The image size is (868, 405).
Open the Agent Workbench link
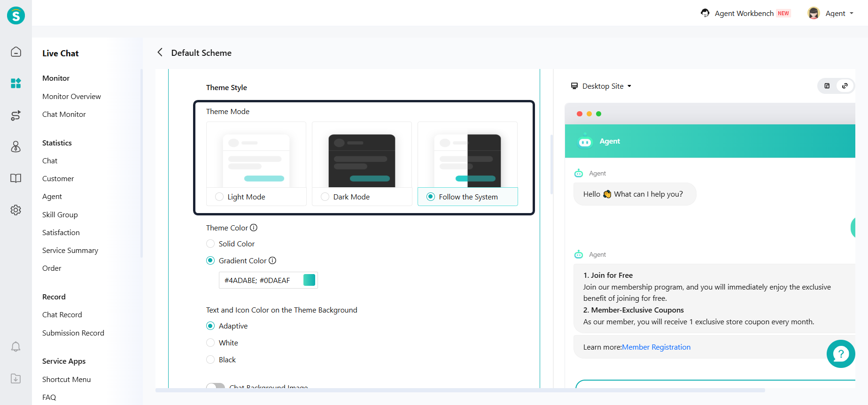744,13
